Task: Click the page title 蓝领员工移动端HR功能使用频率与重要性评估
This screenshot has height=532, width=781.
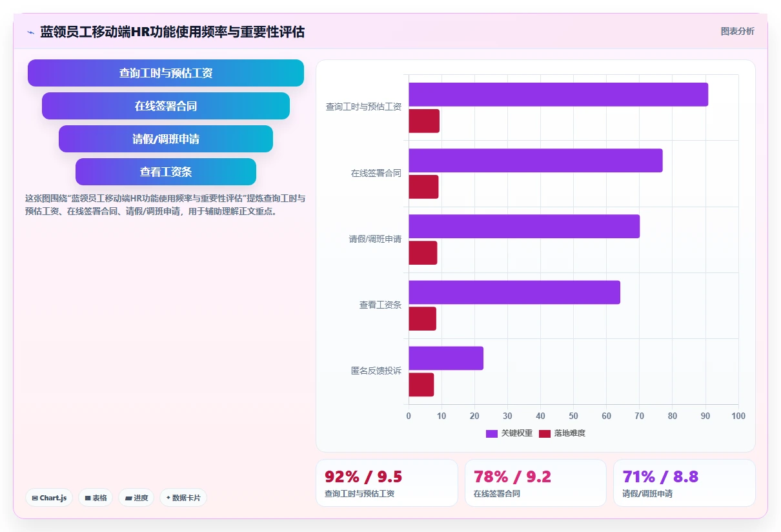Action: [172, 32]
